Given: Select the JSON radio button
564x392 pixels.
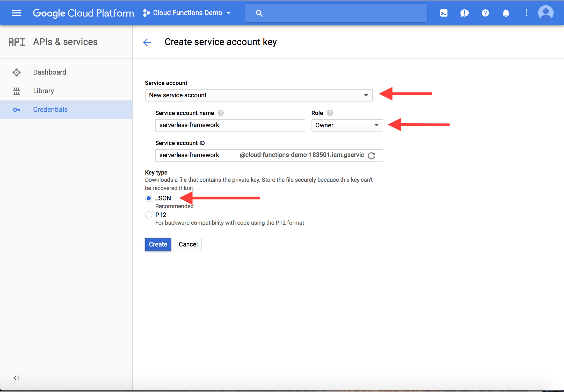Looking at the screenshot, I should (x=148, y=198).
